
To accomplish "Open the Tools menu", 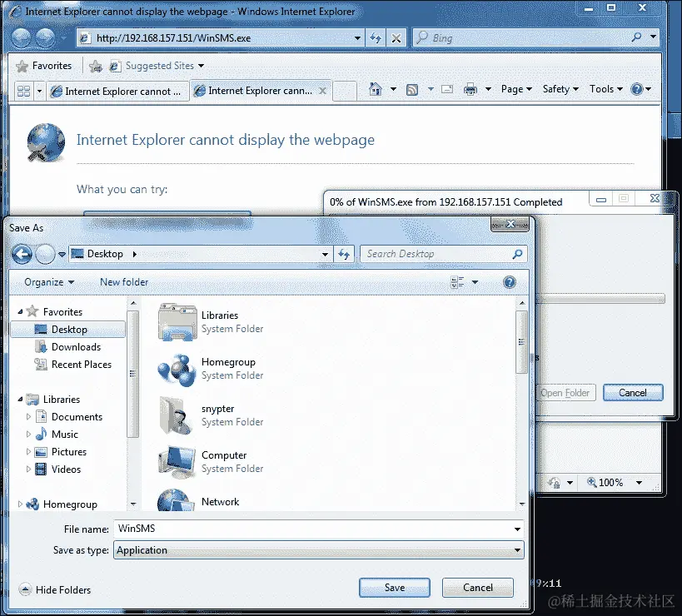I will (606, 89).
